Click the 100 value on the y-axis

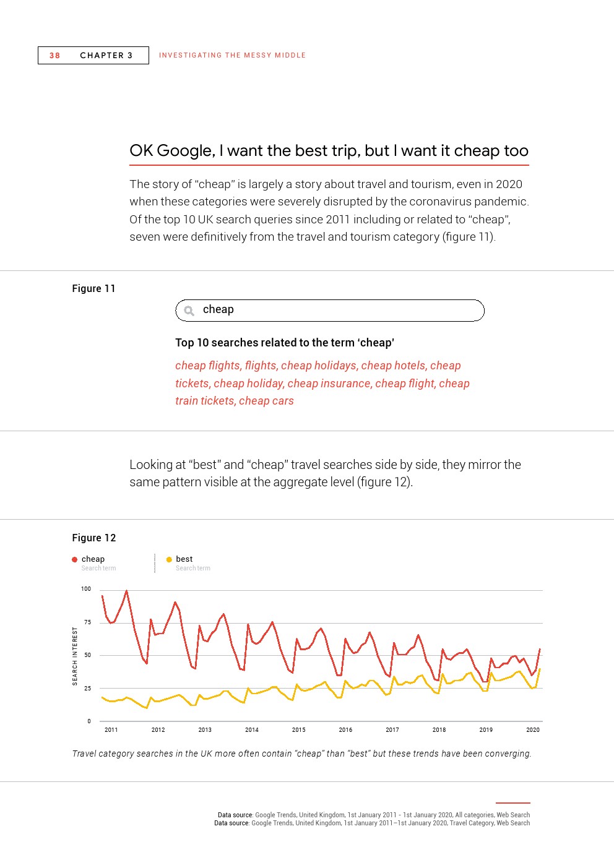(x=86, y=589)
